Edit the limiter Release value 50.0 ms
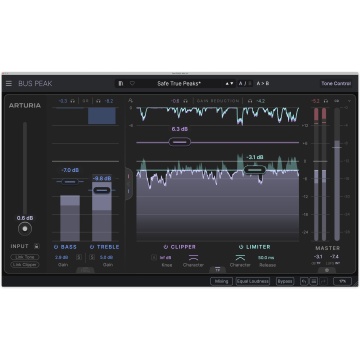The width and height of the screenshot is (360, 360). (x=267, y=257)
